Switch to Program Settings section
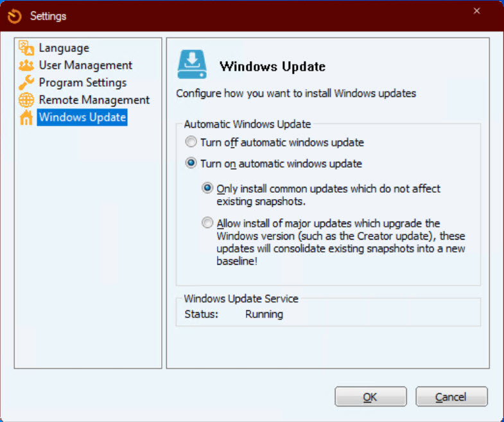 point(83,83)
